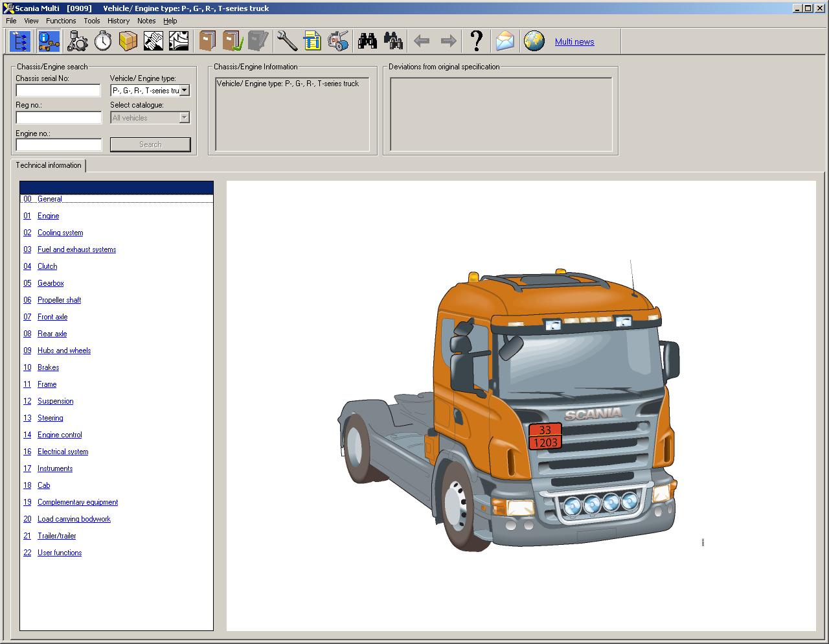
Task: Open the Steering section link
Action: (x=50, y=418)
